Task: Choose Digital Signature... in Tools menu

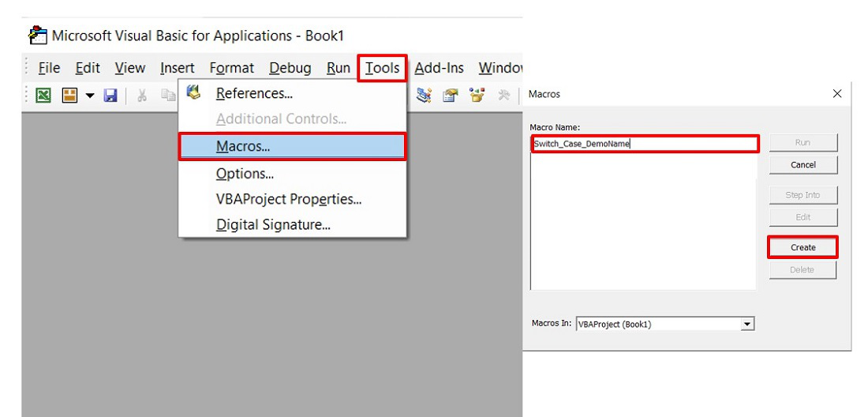Action: pos(292,225)
